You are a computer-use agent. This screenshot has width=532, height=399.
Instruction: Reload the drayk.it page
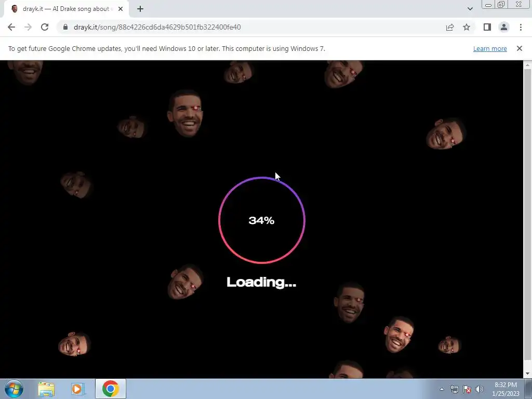[x=45, y=27]
